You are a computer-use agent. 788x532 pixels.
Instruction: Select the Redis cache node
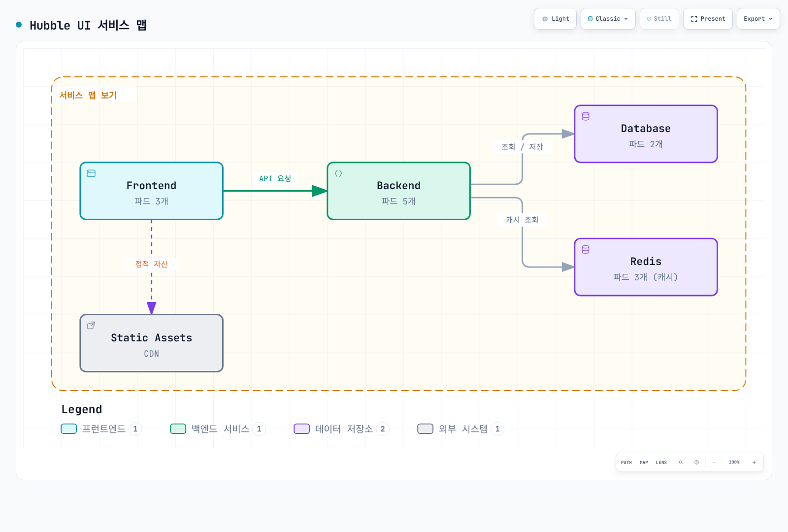(x=646, y=267)
